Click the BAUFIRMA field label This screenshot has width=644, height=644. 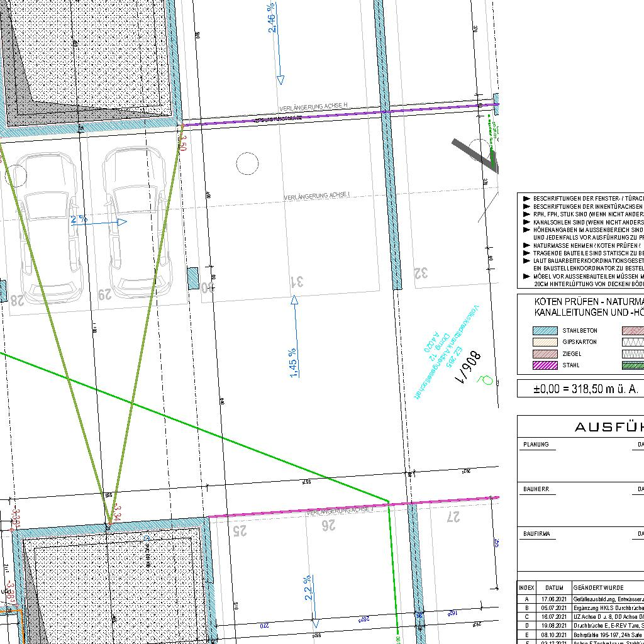[536, 534]
